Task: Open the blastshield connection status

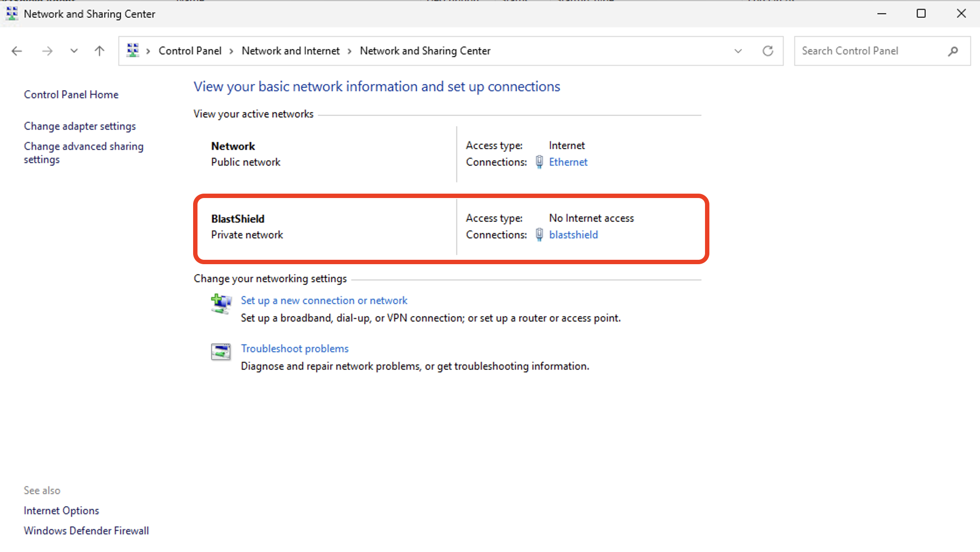Action: point(573,235)
